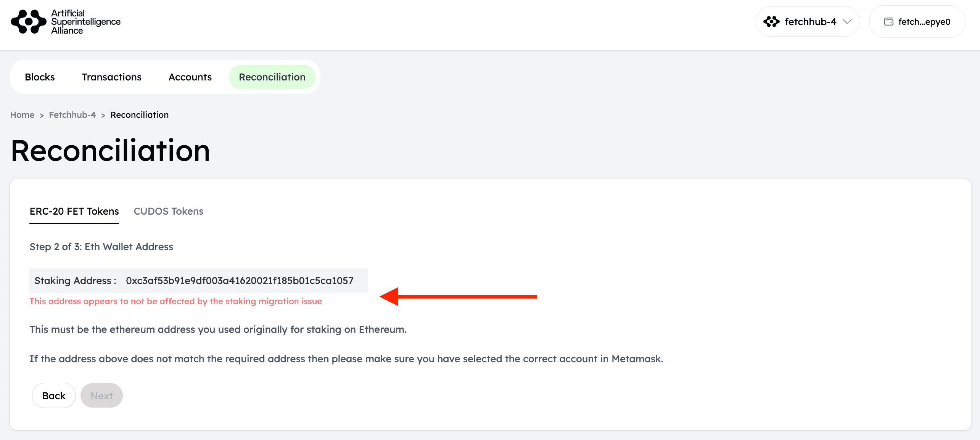Click the wallet icon beside fetch...epye0
This screenshot has height=440, width=980.
(x=888, y=22)
